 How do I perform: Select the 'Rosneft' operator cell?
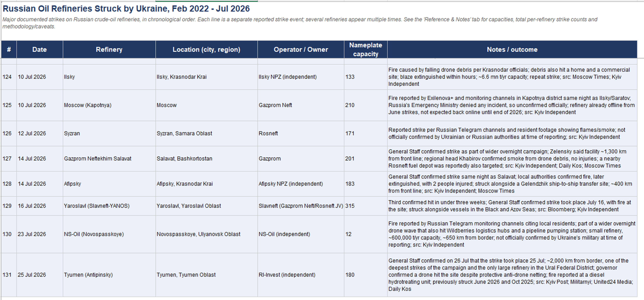point(301,134)
